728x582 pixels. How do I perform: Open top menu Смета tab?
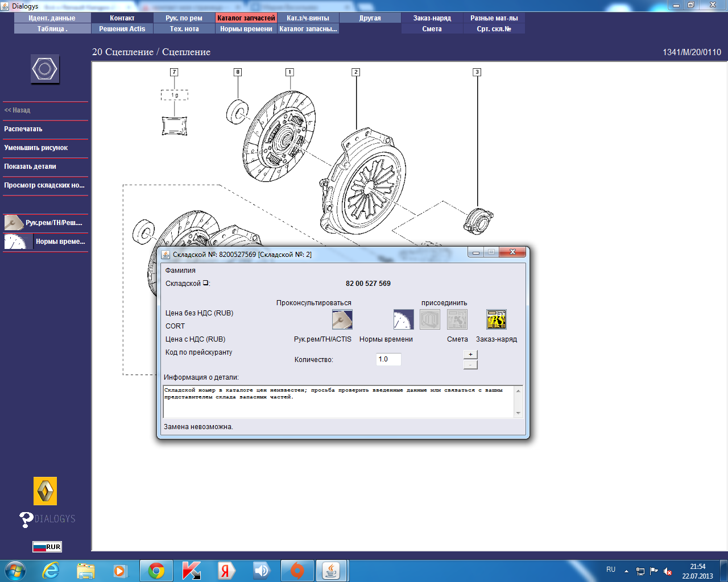432,29
